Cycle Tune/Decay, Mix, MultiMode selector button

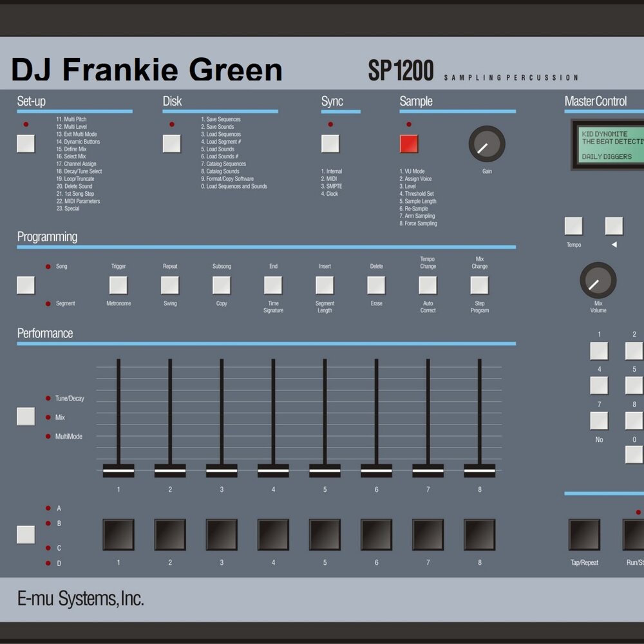[x=26, y=417]
